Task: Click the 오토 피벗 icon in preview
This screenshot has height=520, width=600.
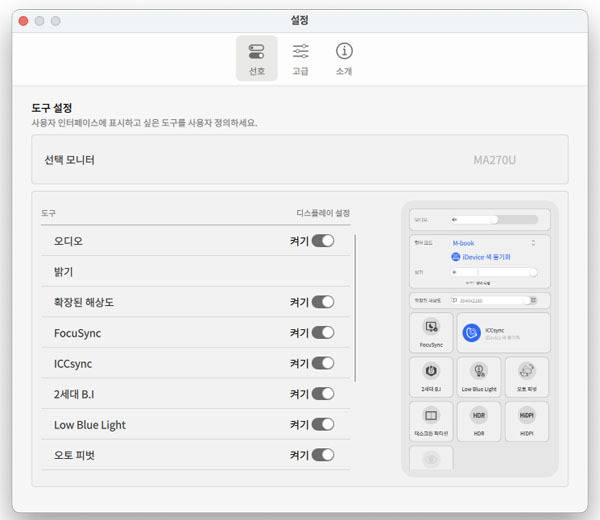Action: pos(527,372)
